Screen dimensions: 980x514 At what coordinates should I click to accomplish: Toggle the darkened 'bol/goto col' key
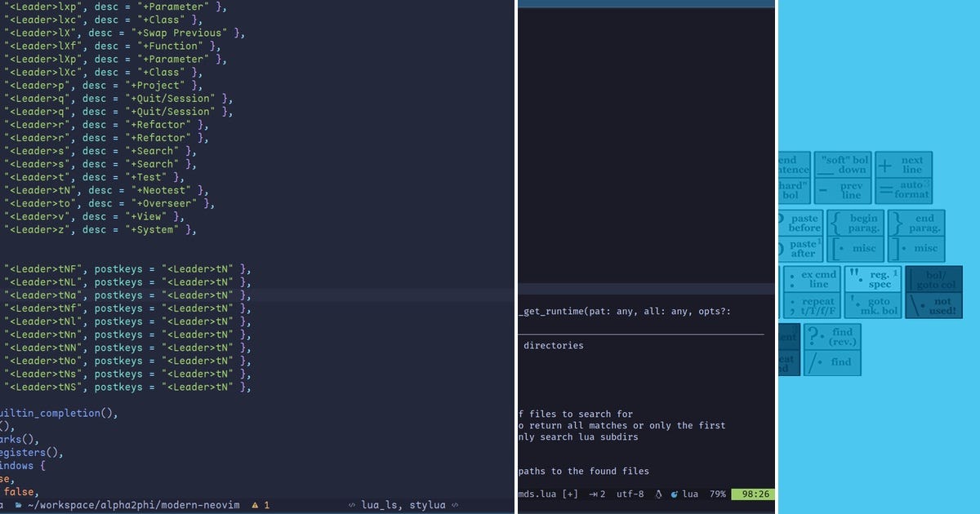point(933,277)
